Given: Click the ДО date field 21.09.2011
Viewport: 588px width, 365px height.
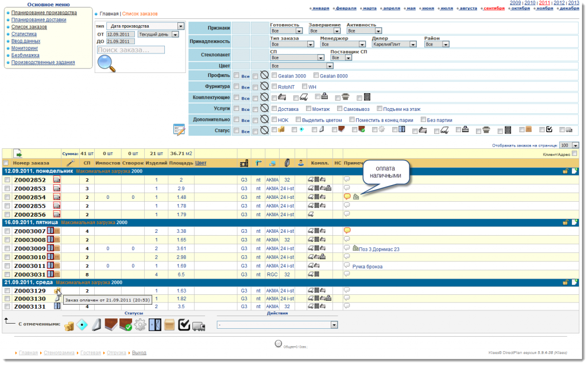Looking at the screenshot, I should coord(121,41).
